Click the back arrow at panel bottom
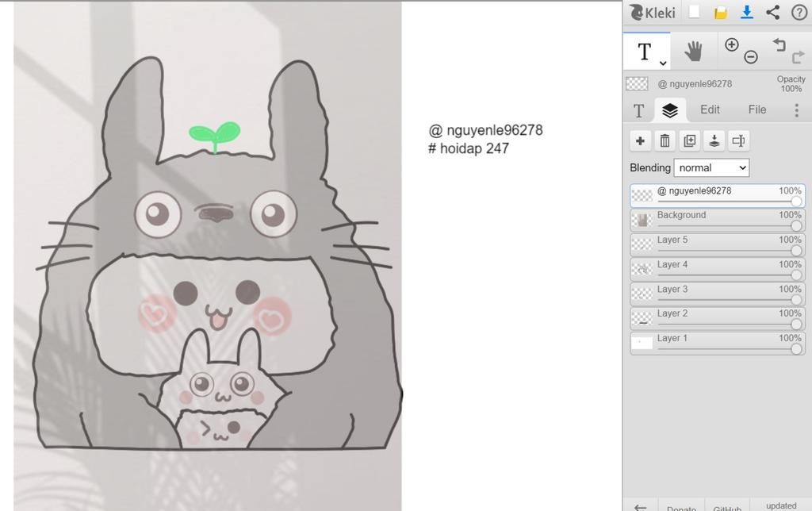 (x=641, y=507)
